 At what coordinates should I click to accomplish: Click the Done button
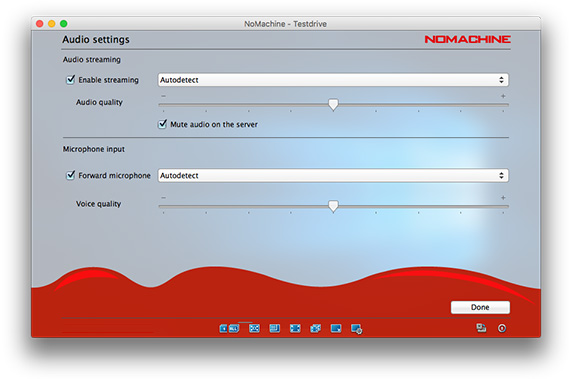pos(480,307)
